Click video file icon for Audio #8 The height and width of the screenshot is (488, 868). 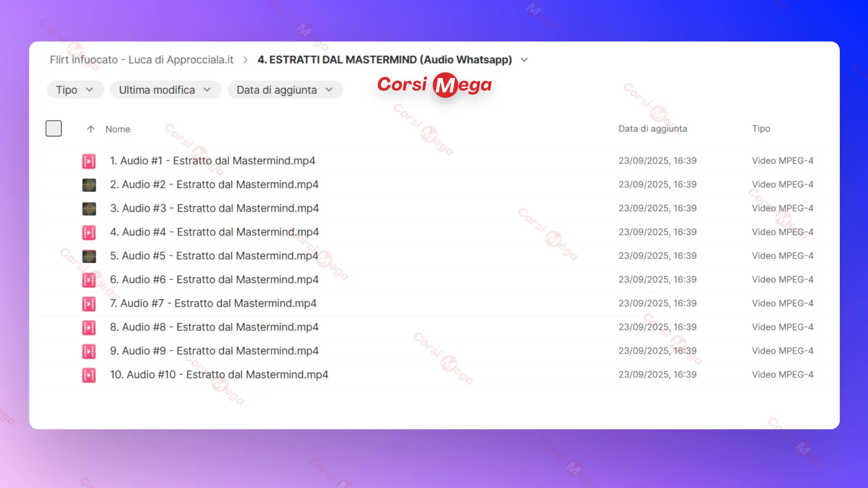(89, 328)
